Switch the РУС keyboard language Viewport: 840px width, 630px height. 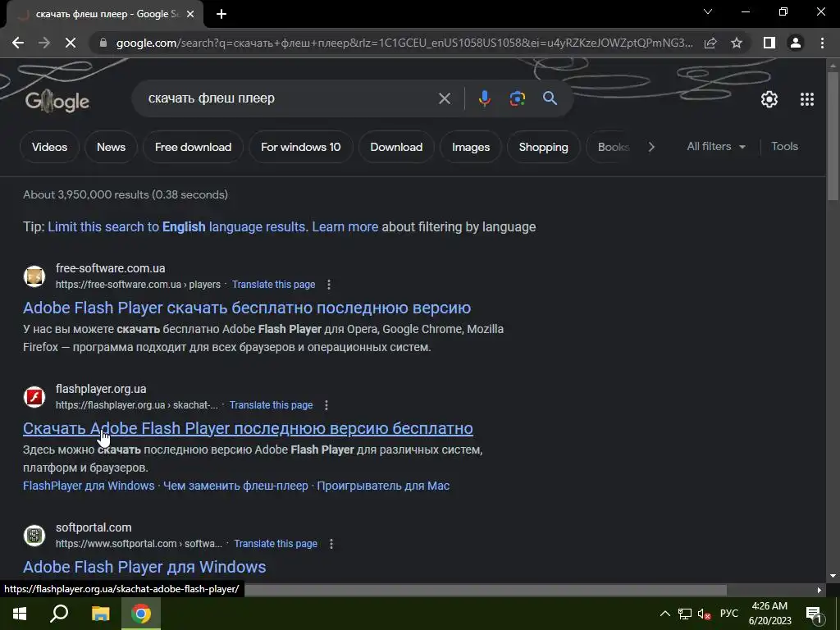[x=728, y=614]
